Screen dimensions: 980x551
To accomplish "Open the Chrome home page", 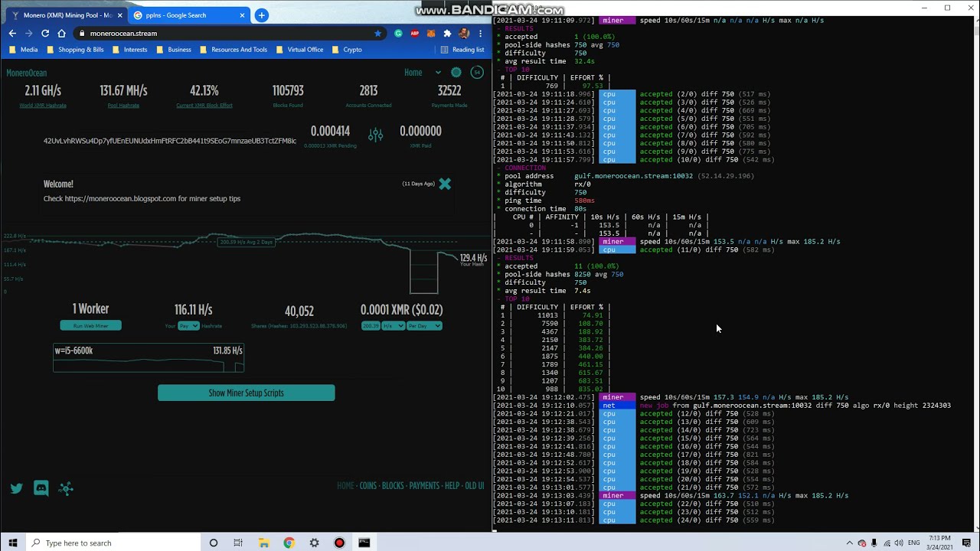I will (62, 34).
